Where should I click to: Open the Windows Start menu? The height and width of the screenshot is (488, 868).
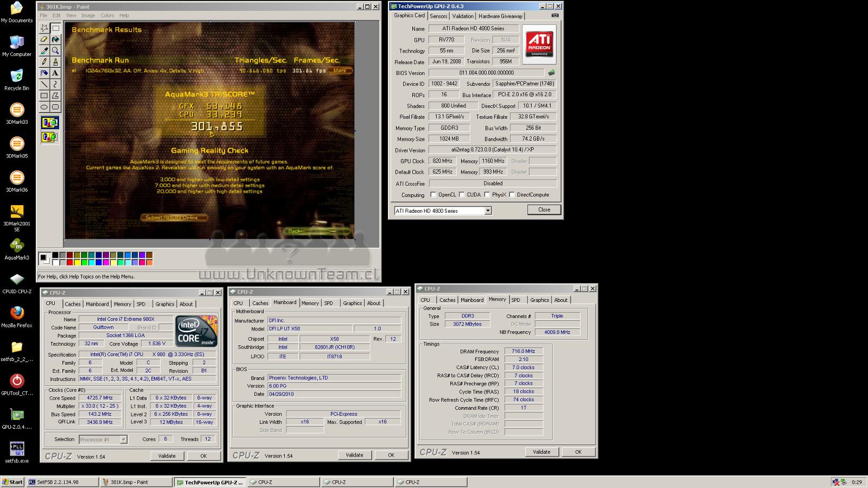pyautogui.click(x=12, y=482)
